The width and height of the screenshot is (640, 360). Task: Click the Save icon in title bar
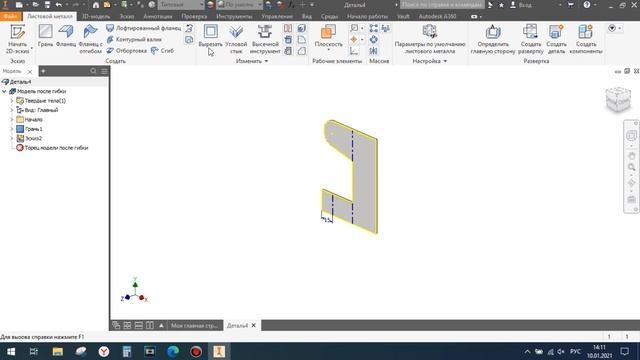coord(47,5)
